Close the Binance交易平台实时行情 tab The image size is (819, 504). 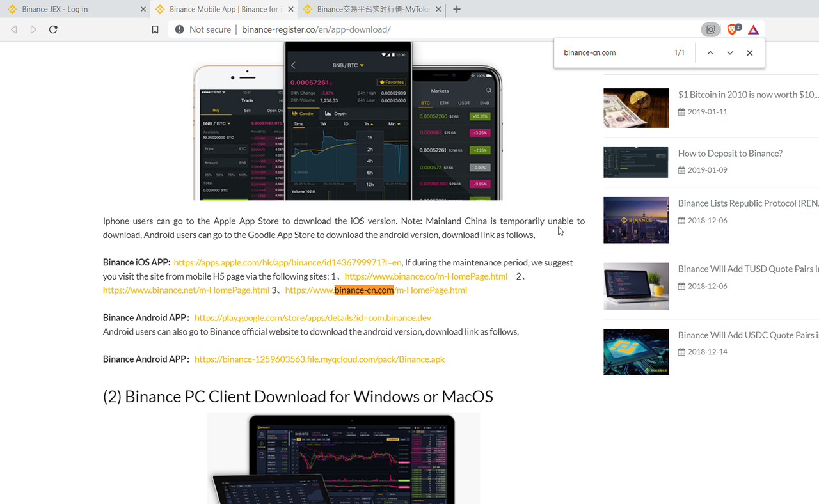click(438, 10)
